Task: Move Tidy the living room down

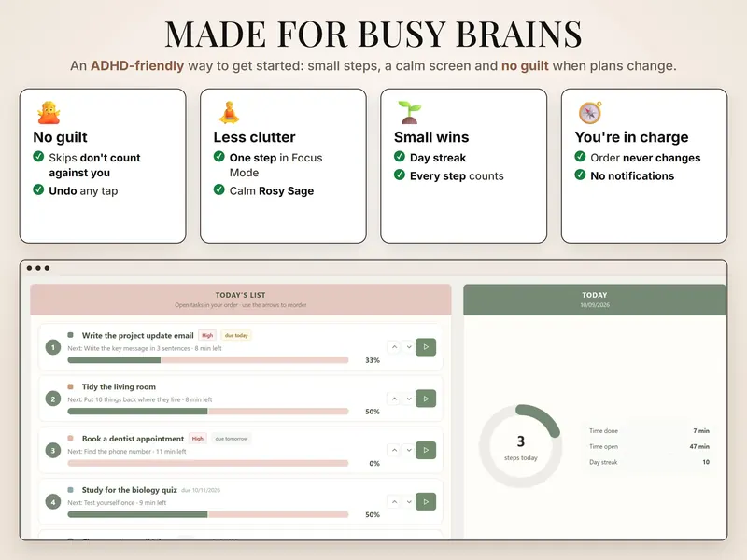Action: (x=409, y=399)
